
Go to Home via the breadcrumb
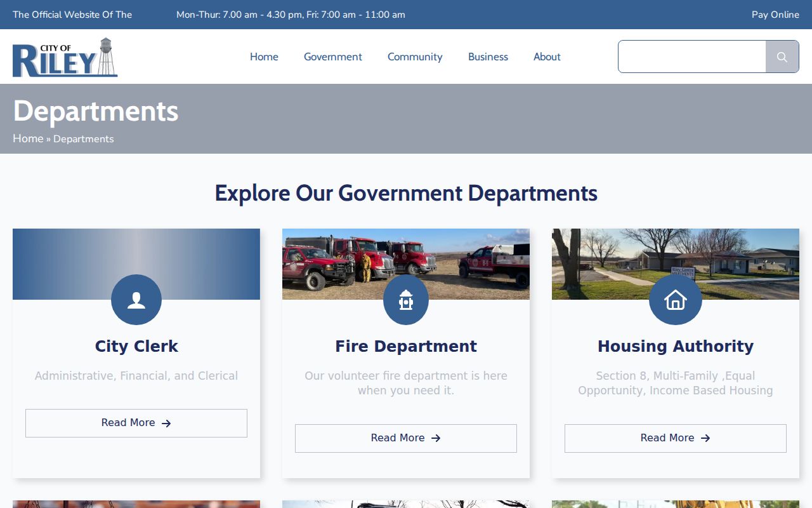tap(28, 138)
